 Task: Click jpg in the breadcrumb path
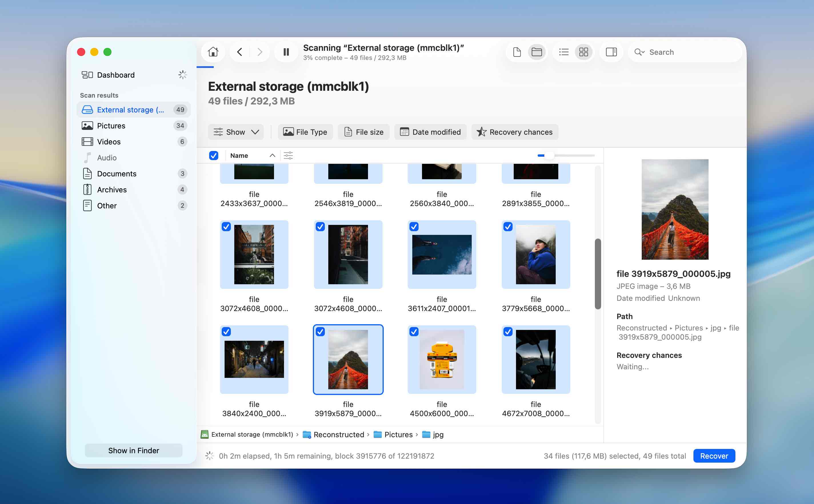point(438,434)
